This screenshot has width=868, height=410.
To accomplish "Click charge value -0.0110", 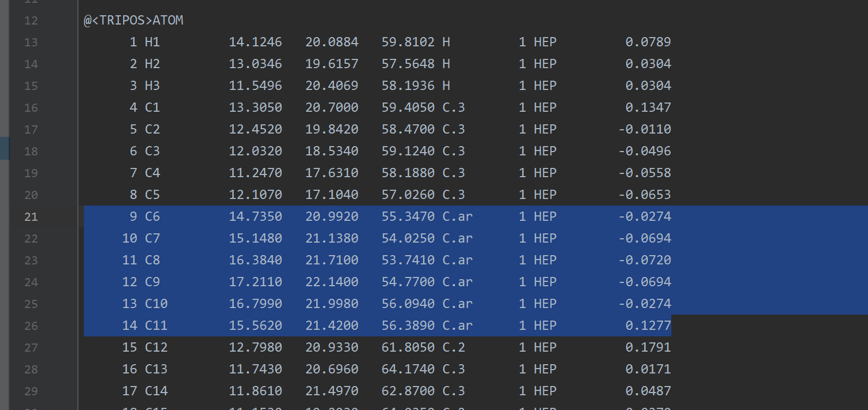I will [645, 129].
